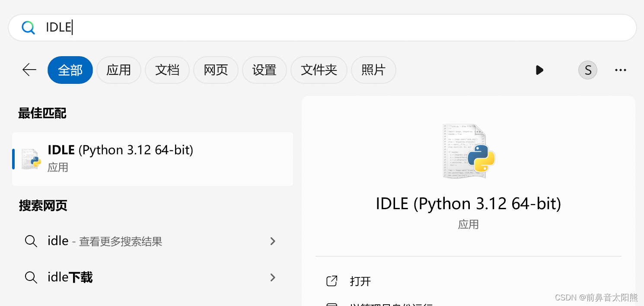The image size is (644, 306).
Task: Select the 全部 filter tab
Action: (70, 70)
